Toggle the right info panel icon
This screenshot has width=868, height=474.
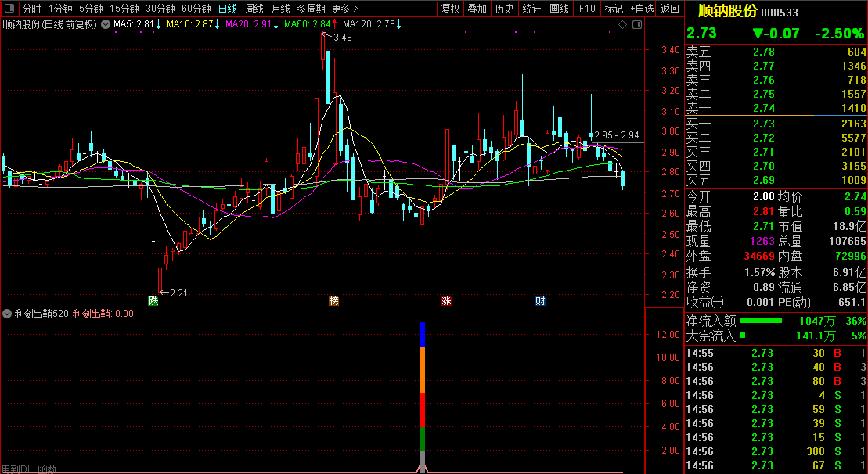636,24
